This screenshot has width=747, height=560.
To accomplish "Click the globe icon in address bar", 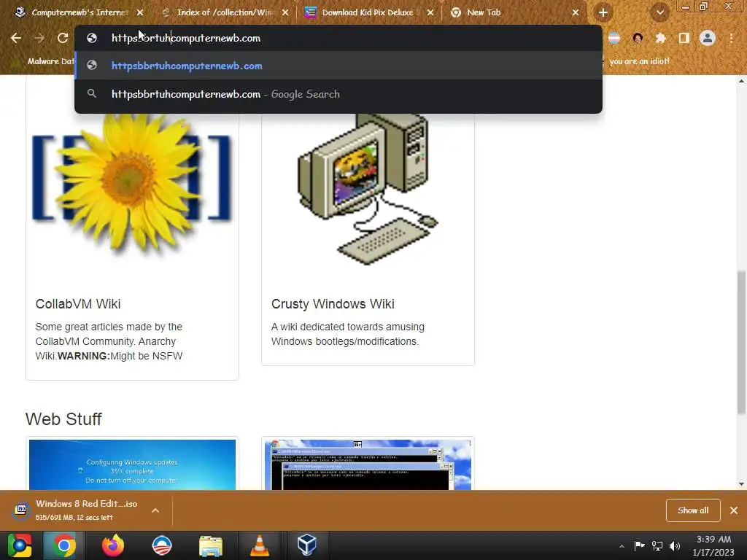I will point(92,38).
